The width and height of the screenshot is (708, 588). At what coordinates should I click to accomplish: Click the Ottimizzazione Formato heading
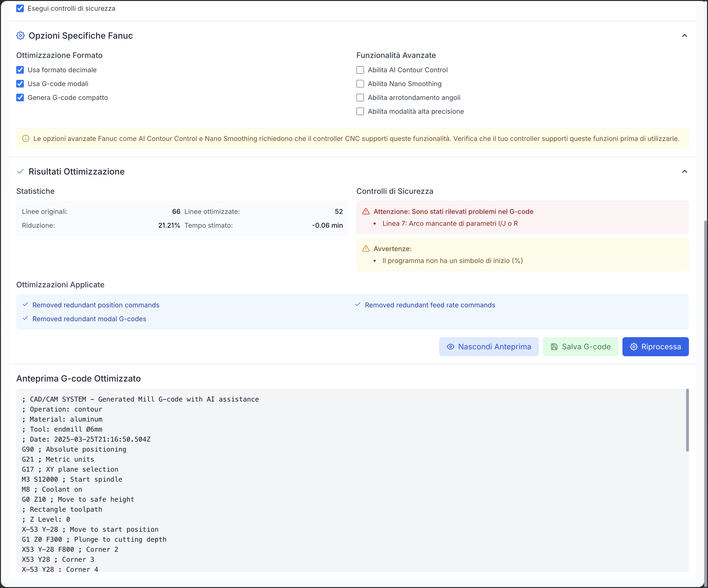tap(59, 55)
